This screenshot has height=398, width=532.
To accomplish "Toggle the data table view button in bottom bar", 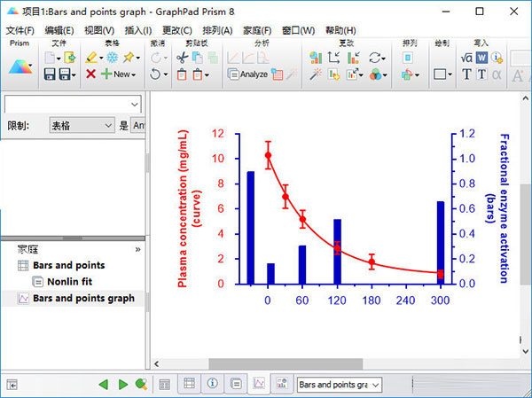I will 188,385.
